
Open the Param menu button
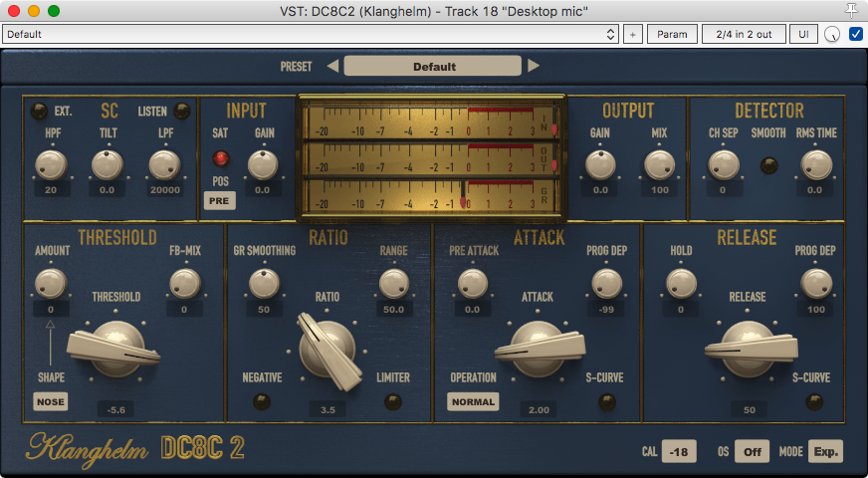(x=672, y=34)
